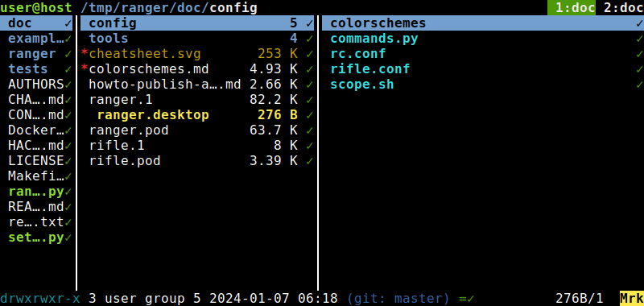The width and height of the screenshot is (644, 306).
Task: Select the cheatsheet.svg file
Action: point(197,54)
